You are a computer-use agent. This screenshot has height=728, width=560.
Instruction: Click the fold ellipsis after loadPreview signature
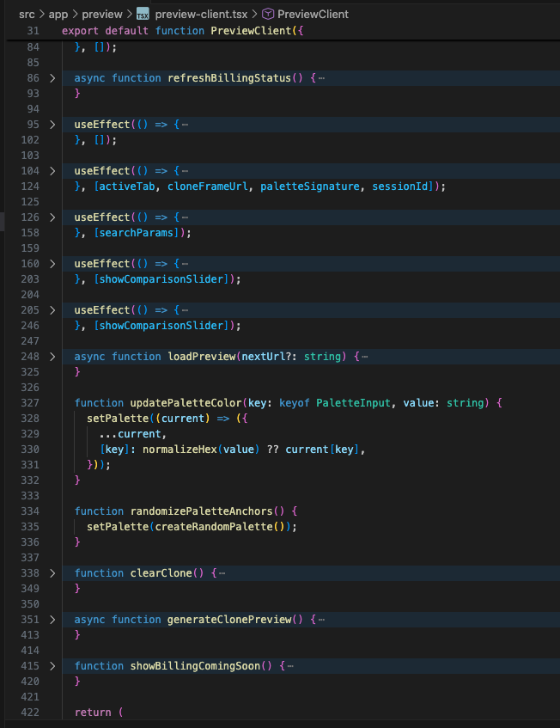365,357
